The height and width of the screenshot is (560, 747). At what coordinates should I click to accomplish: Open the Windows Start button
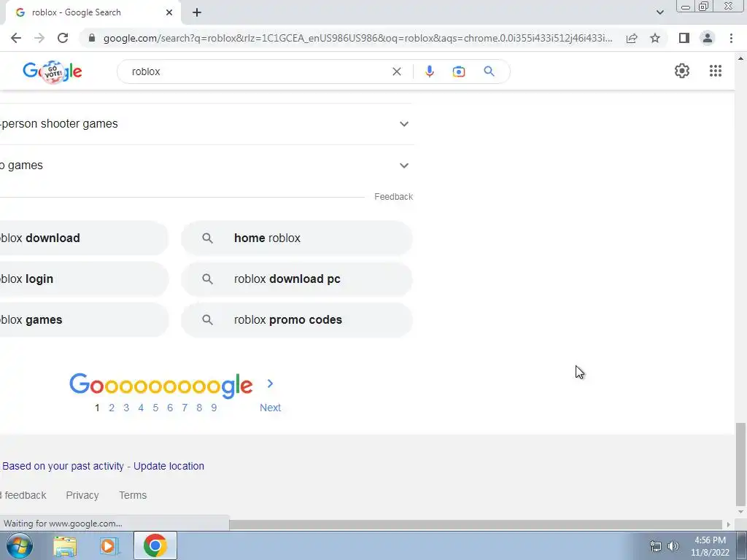tap(20, 545)
